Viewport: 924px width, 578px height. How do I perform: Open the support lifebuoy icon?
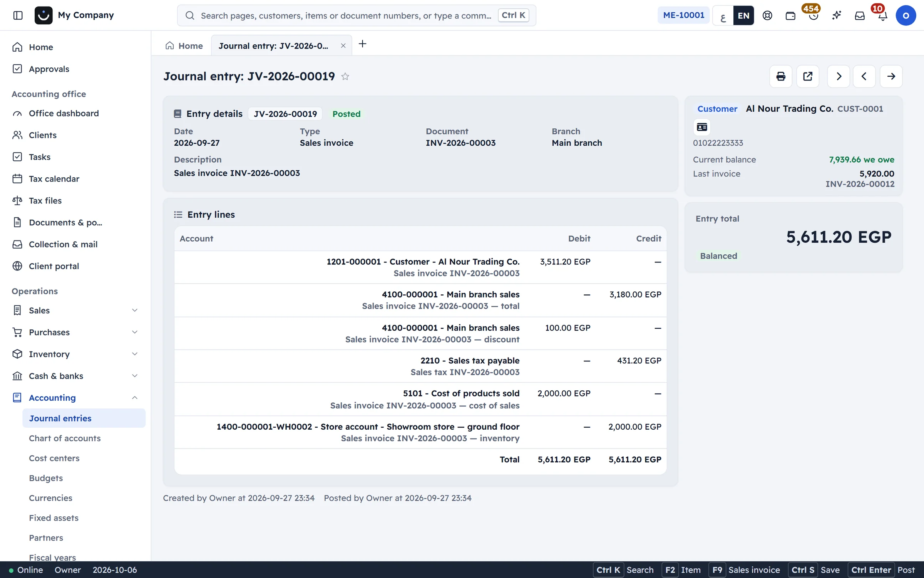[x=767, y=15]
